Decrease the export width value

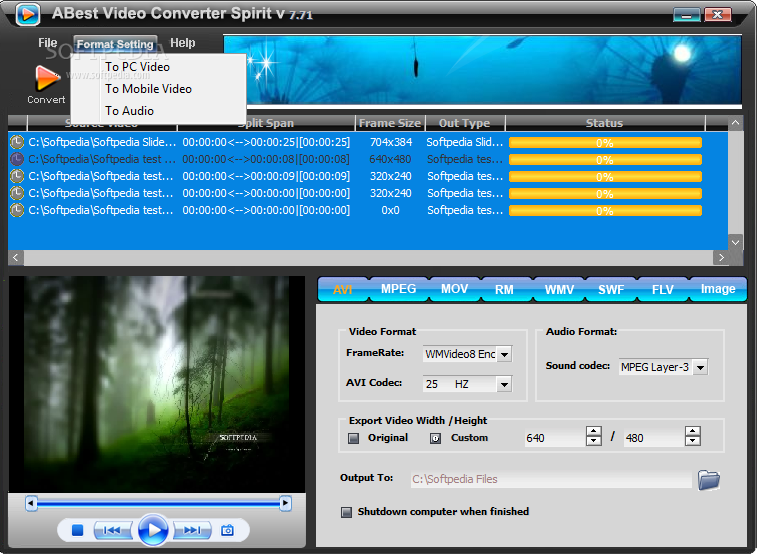(593, 441)
